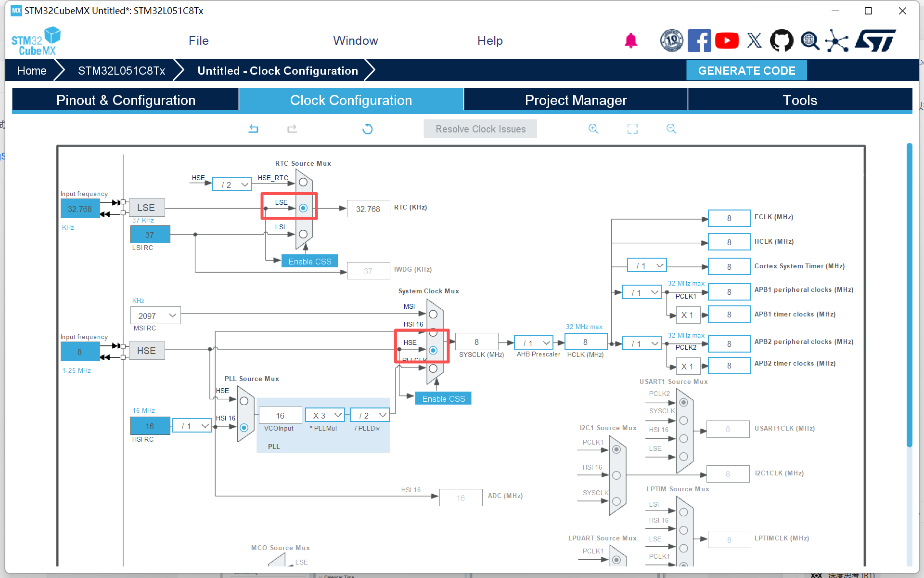Open the HSI RC /1 divider dropdown

tap(192, 426)
